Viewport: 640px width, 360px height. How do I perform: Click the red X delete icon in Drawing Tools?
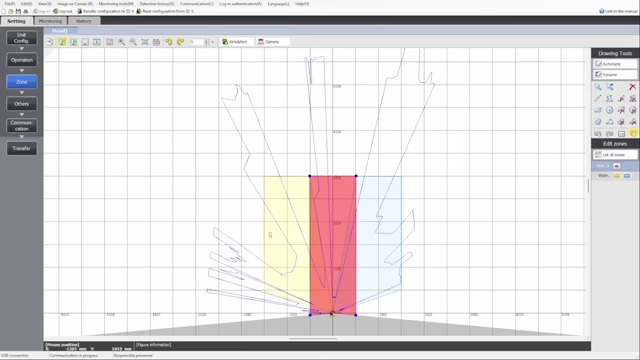pos(633,87)
